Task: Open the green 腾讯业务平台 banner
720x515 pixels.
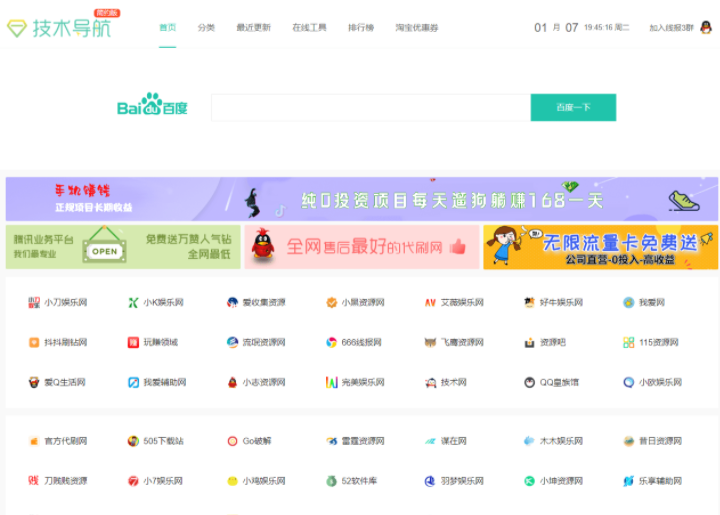Action: (x=123, y=247)
